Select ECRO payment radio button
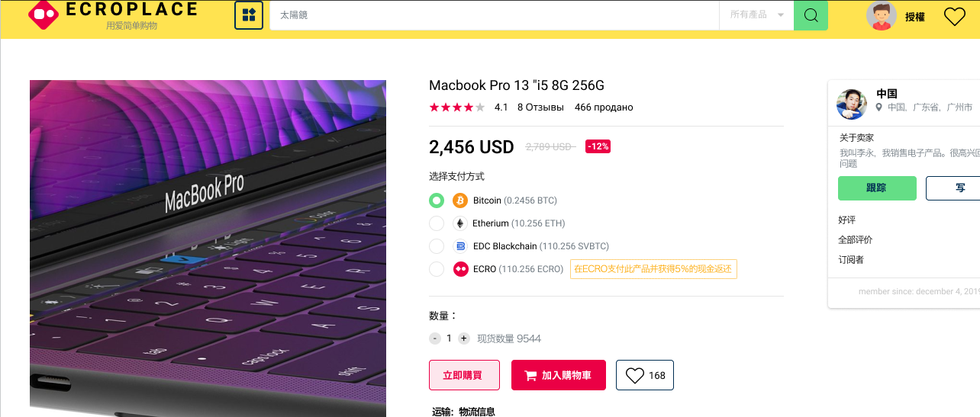980x417 pixels. (x=437, y=269)
